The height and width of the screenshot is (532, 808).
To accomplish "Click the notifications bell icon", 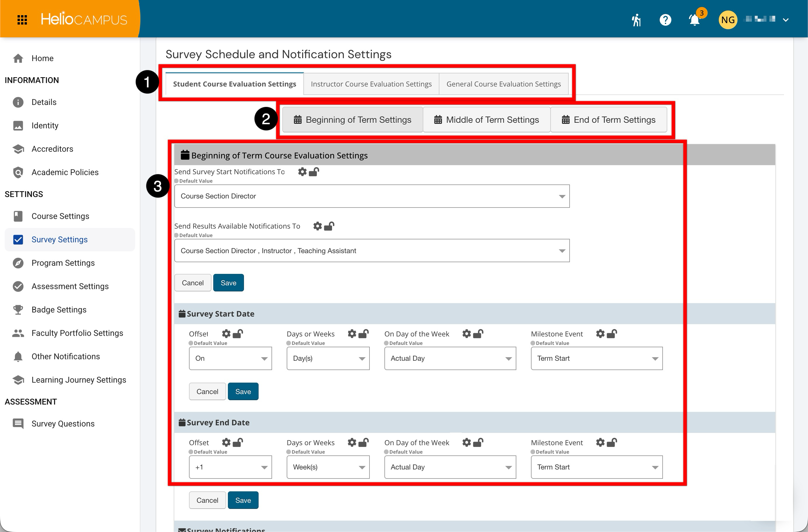I will click(x=694, y=20).
